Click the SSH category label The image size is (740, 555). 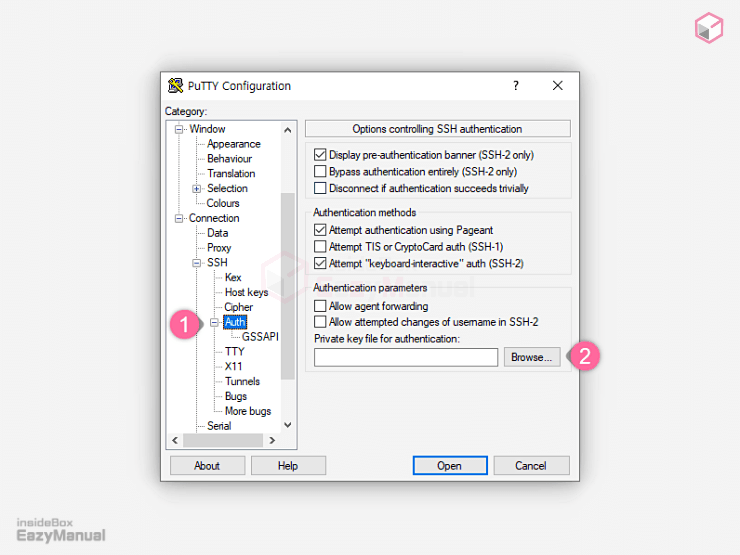217,263
